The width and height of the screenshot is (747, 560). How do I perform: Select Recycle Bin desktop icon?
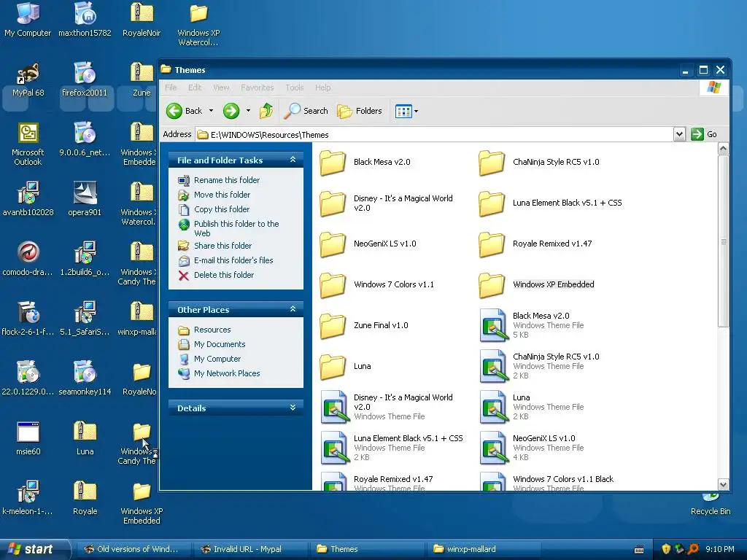tap(711, 506)
